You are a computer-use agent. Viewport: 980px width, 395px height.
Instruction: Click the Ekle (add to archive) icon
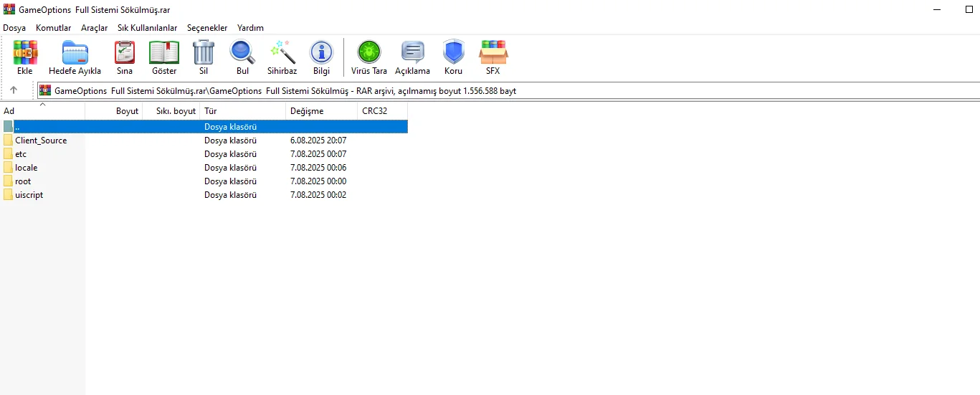25,52
